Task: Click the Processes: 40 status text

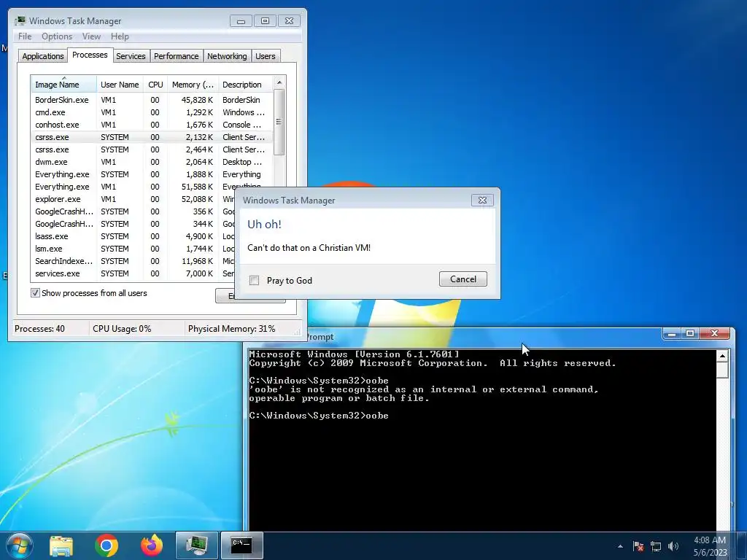Action: (39, 329)
